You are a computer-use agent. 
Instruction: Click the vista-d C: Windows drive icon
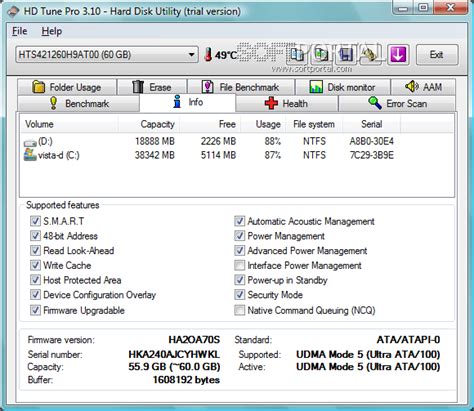pos(30,155)
